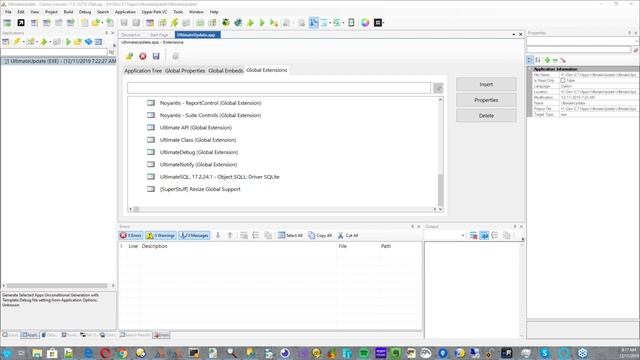Screen dimensions: 640x360
Task: Click the clear output icon with red X
Action: (x=473, y=236)
